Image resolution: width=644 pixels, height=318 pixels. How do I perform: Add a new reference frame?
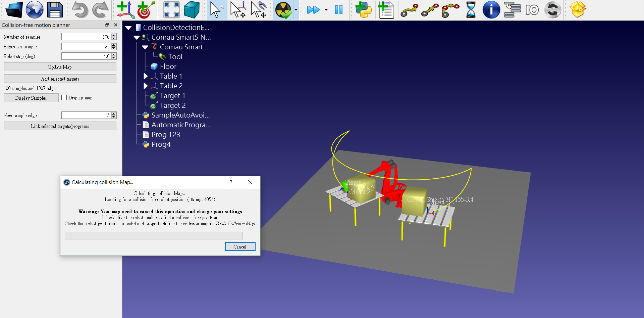[125, 10]
